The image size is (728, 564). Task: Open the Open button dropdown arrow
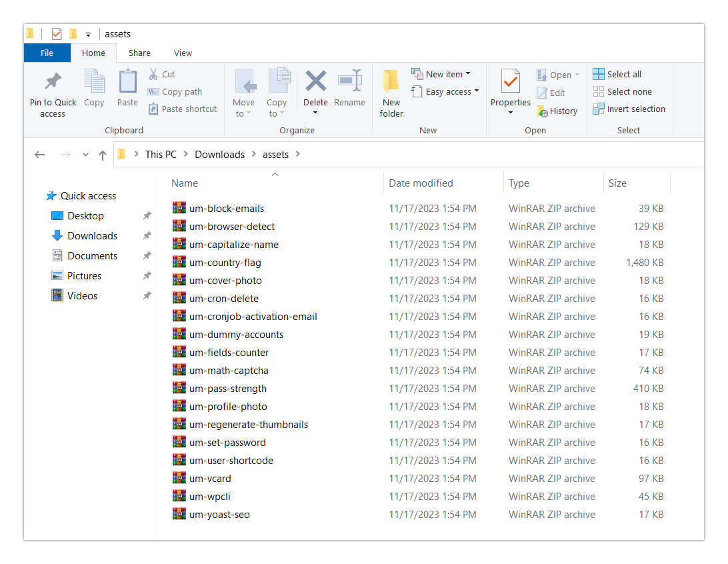(577, 75)
